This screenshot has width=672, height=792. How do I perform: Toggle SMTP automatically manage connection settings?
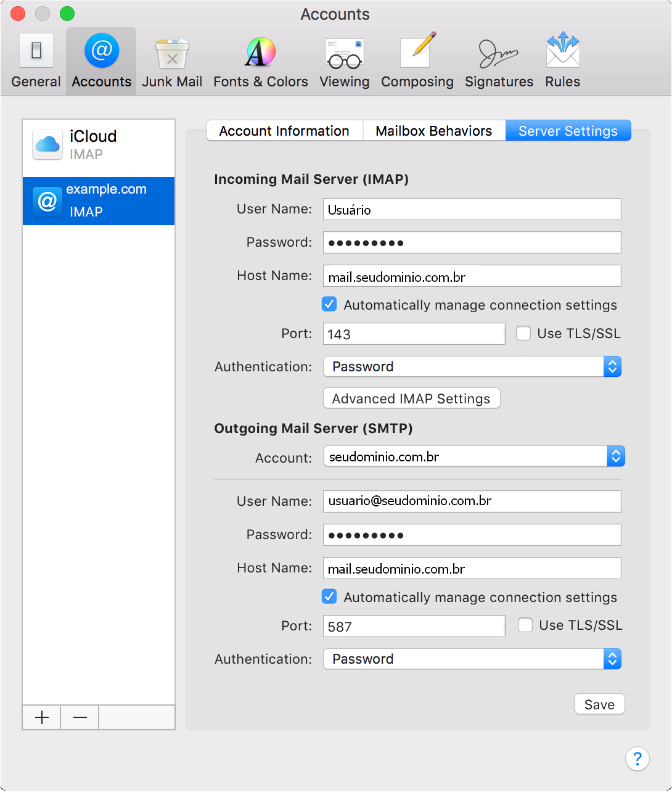coord(329,596)
